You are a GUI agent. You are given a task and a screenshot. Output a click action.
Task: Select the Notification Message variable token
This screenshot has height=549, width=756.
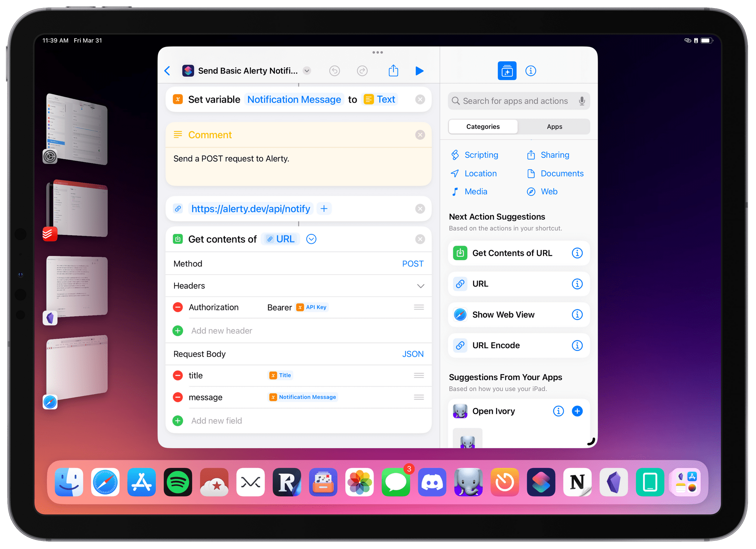(294, 99)
